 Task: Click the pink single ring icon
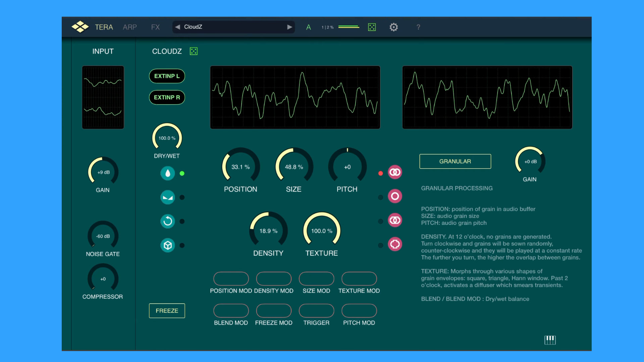pos(395,196)
